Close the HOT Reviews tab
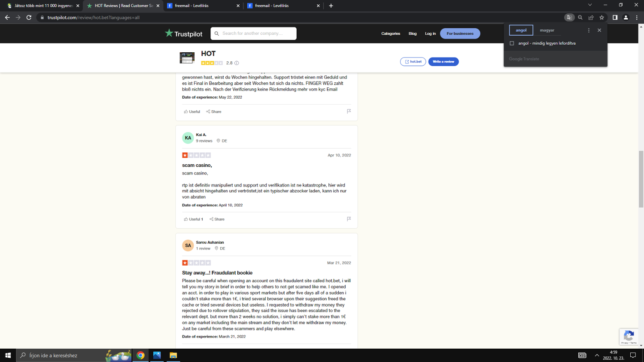This screenshot has height=362, width=644. coord(158,6)
